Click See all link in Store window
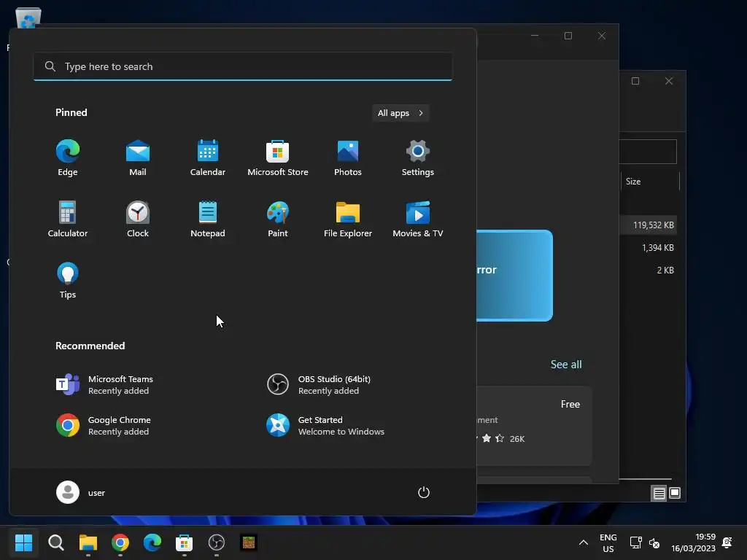 pos(566,365)
